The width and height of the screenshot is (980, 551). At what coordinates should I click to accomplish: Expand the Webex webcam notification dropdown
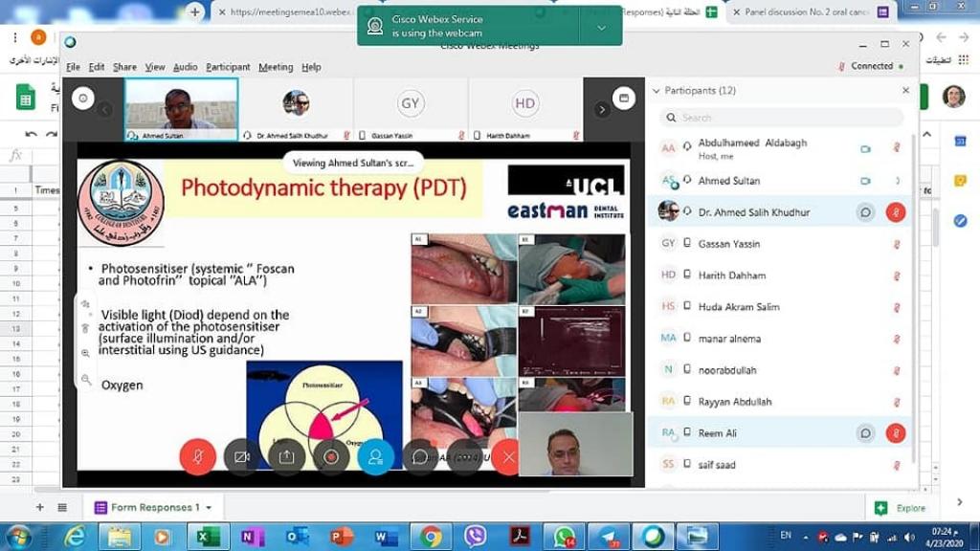click(601, 27)
